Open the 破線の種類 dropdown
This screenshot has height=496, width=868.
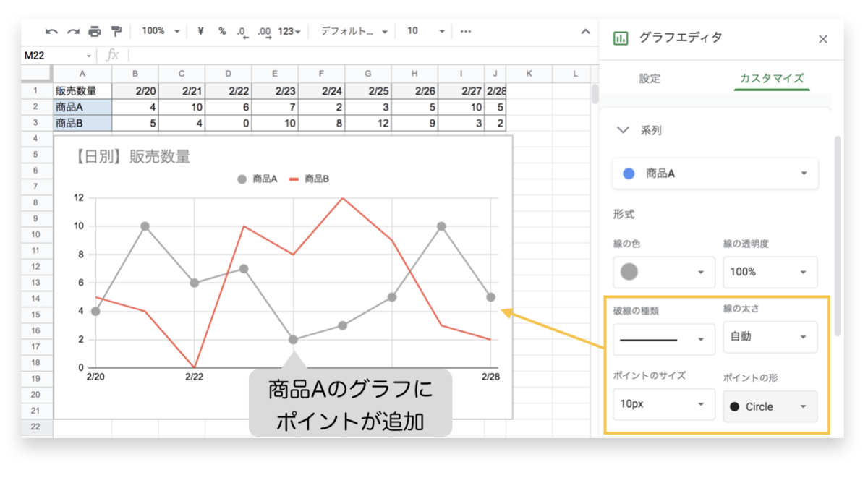pyautogui.click(x=664, y=338)
